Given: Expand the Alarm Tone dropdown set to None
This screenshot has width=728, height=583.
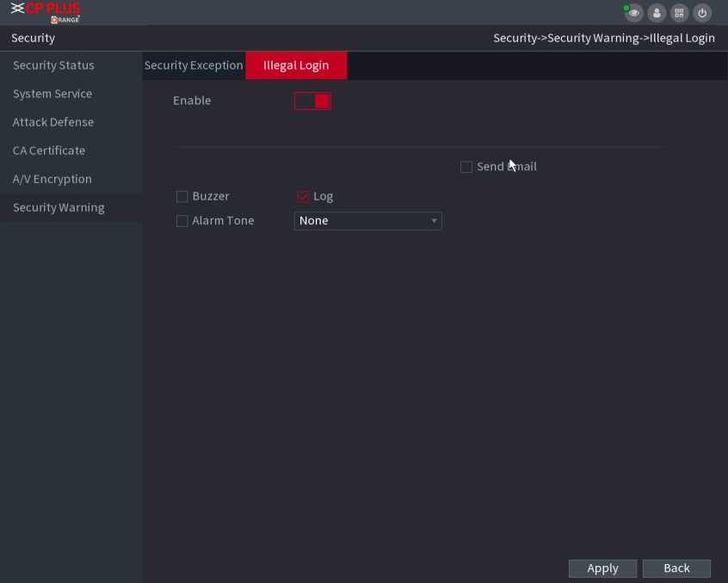Looking at the screenshot, I should coord(367,221).
